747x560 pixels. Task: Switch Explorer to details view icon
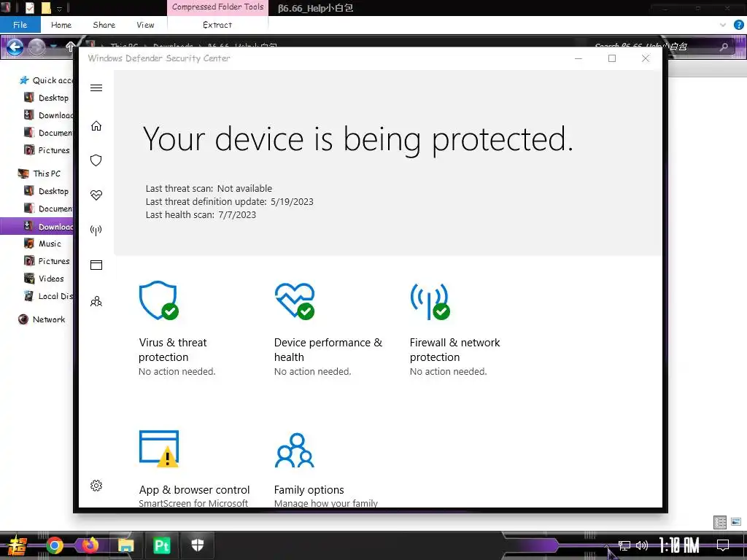point(720,522)
